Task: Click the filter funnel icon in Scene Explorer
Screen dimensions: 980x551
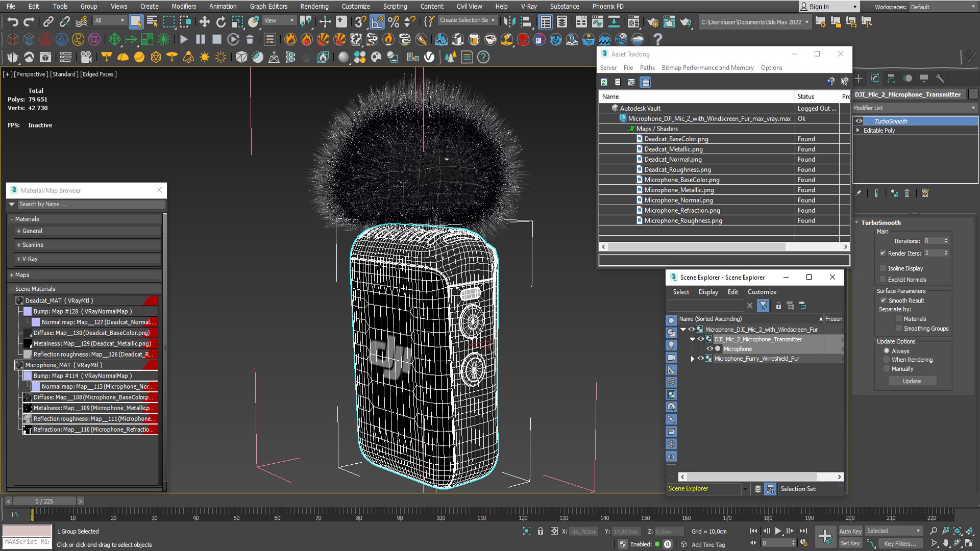Action: coord(763,306)
